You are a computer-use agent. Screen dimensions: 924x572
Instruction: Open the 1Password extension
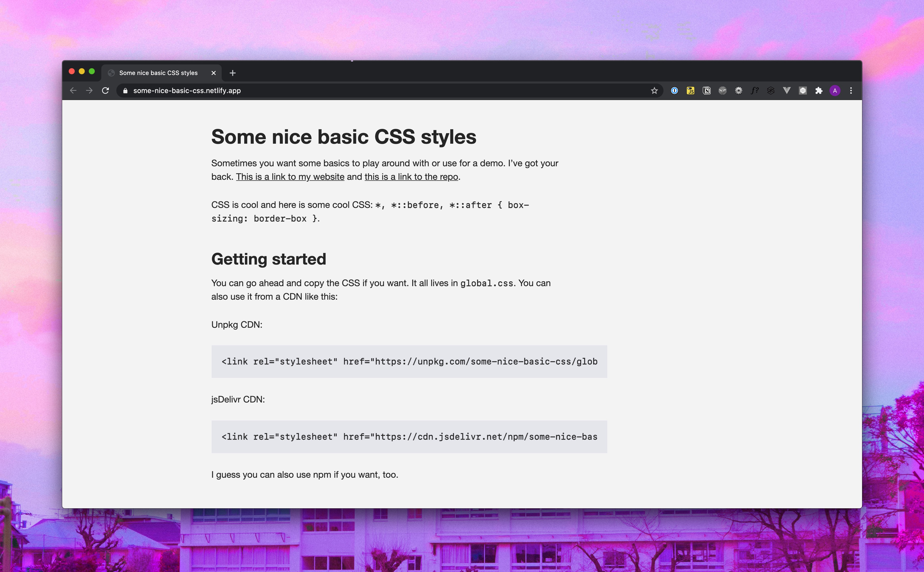pos(675,91)
